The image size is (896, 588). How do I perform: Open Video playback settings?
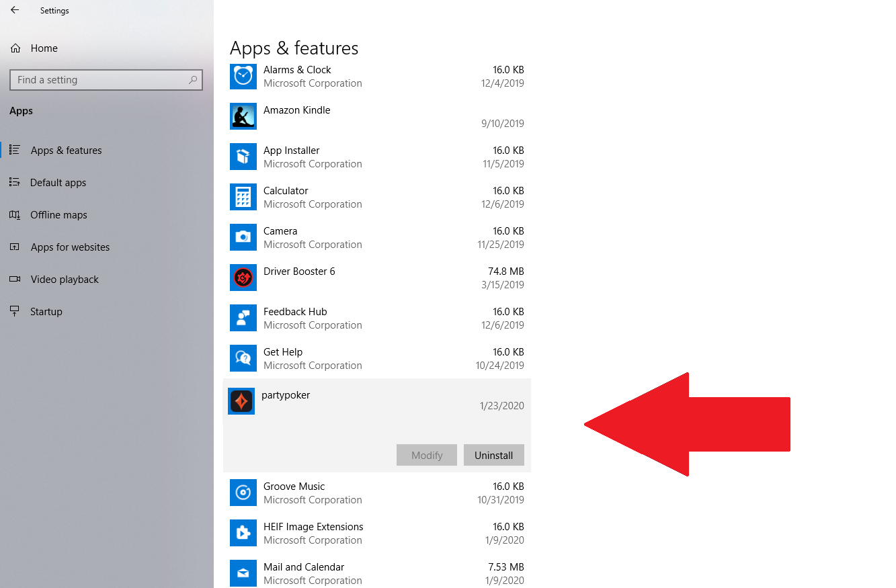tap(65, 280)
